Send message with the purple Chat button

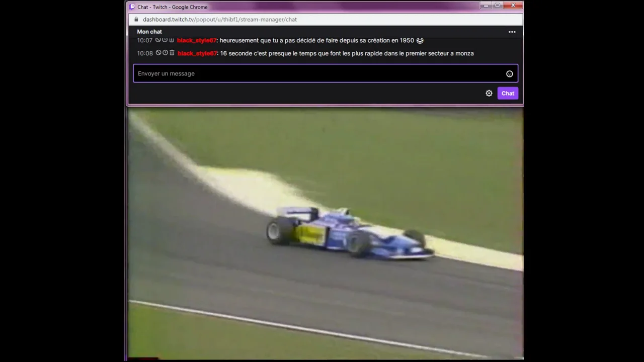[508, 94]
